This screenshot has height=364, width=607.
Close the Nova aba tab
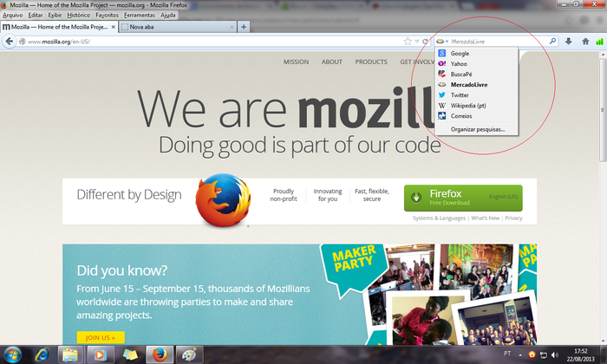pyautogui.click(x=232, y=27)
